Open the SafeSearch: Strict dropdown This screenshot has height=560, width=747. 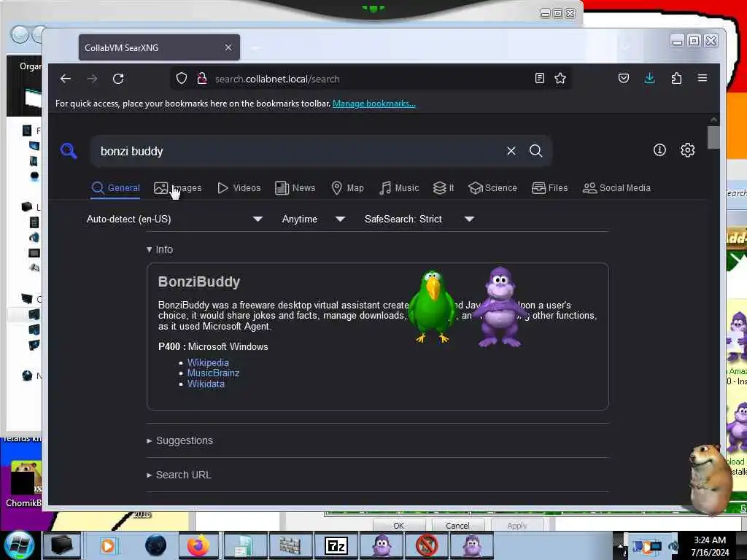419,219
